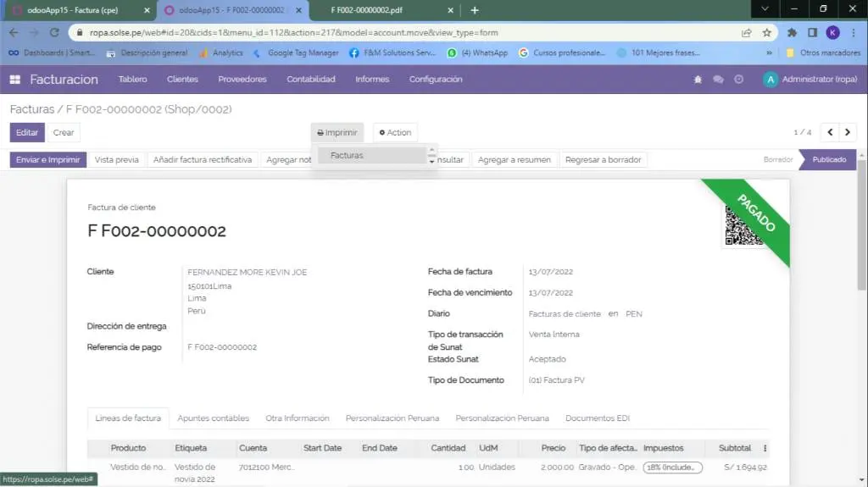Expand the Action dropdown

[x=395, y=133]
